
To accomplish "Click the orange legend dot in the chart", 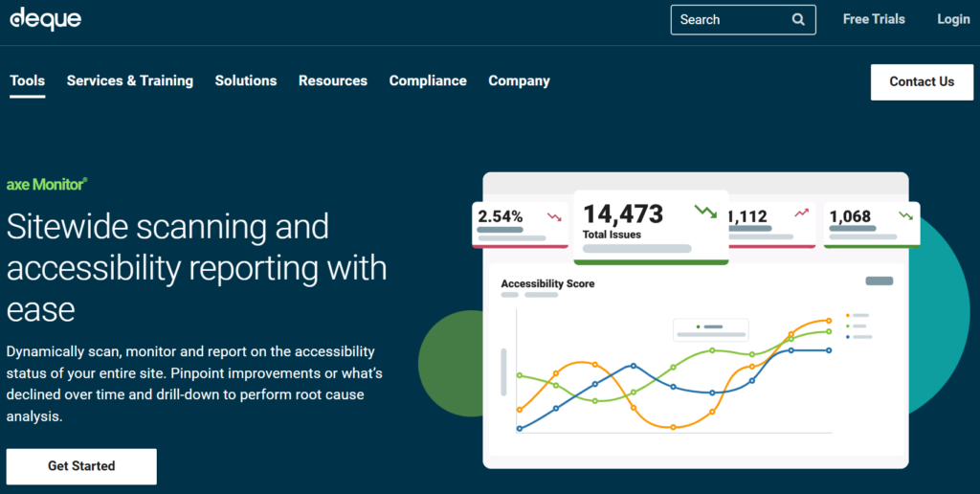I will [847, 315].
